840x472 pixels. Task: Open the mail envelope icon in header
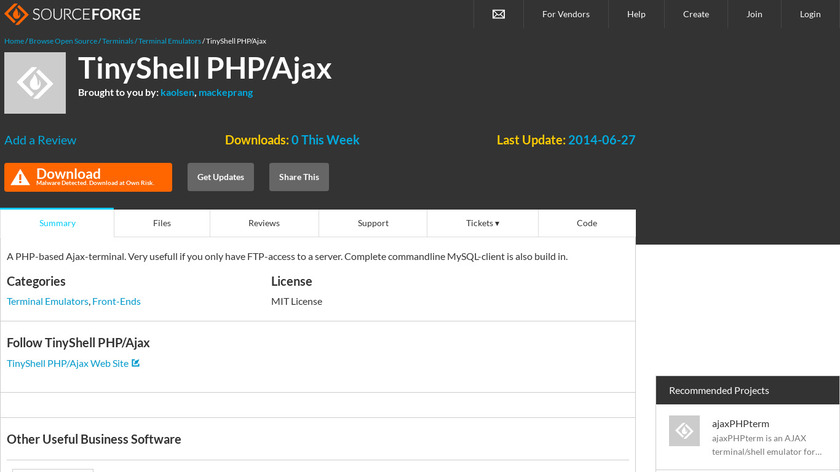[x=498, y=14]
